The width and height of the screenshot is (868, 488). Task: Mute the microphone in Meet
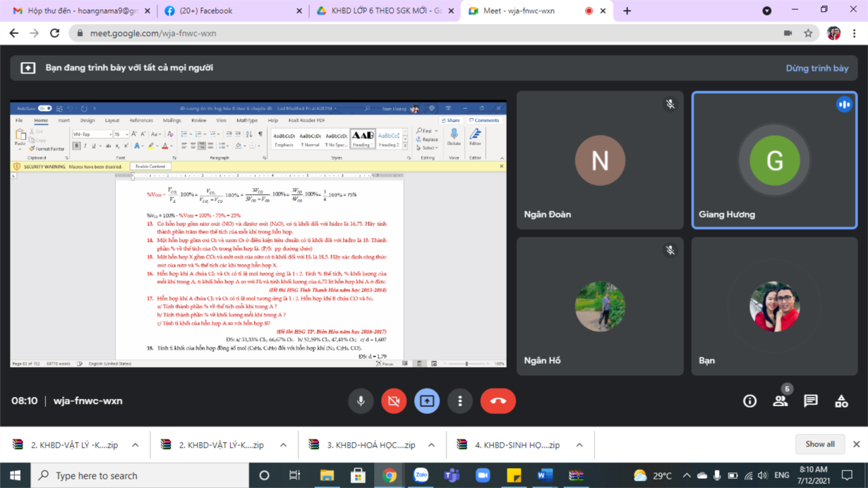pyautogui.click(x=361, y=401)
